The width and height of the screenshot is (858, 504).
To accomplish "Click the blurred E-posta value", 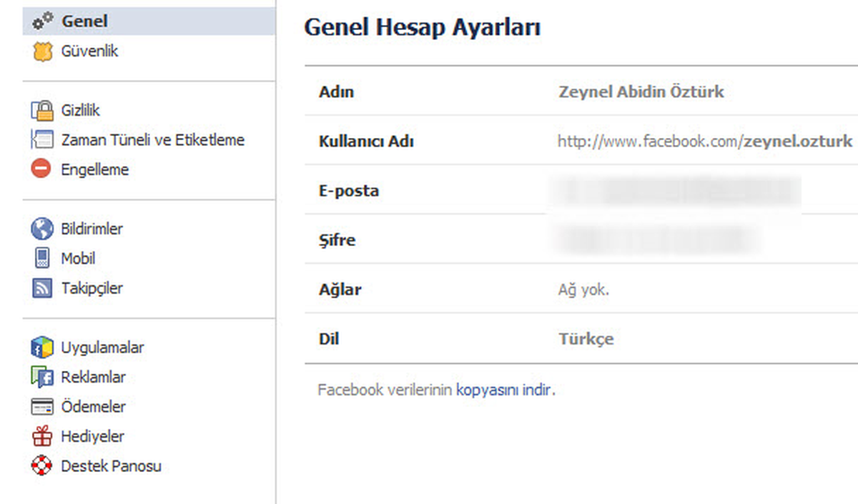I will tap(677, 191).
